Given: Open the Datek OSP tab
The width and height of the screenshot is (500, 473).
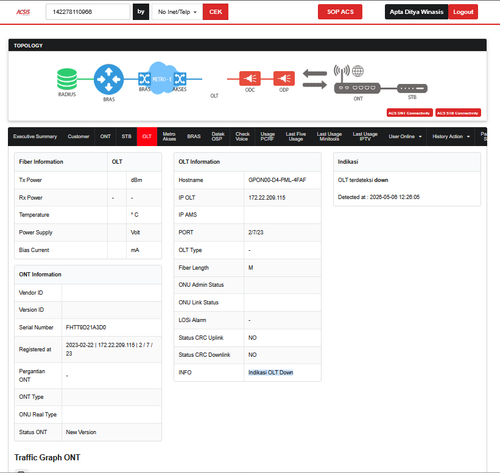Looking at the screenshot, I should point(218,137).
